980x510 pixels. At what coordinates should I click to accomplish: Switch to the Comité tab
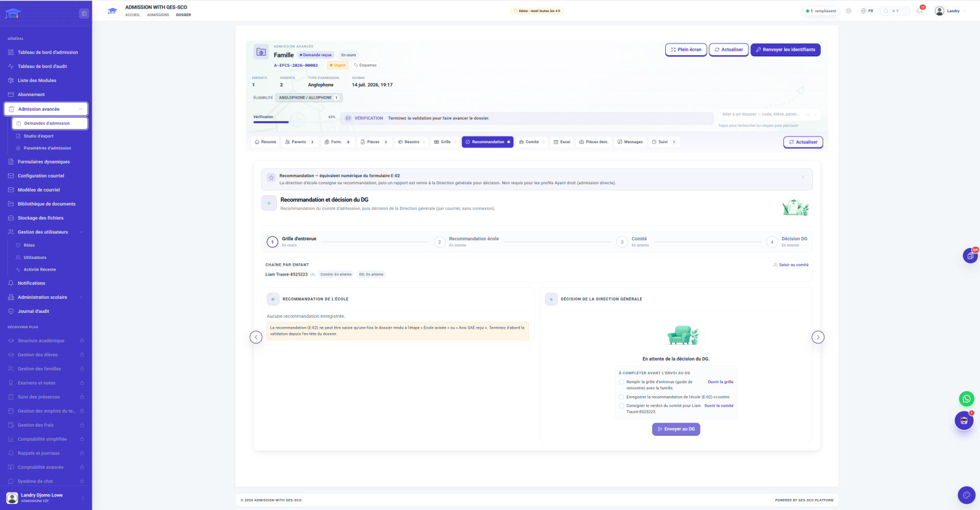pos(532,142)
